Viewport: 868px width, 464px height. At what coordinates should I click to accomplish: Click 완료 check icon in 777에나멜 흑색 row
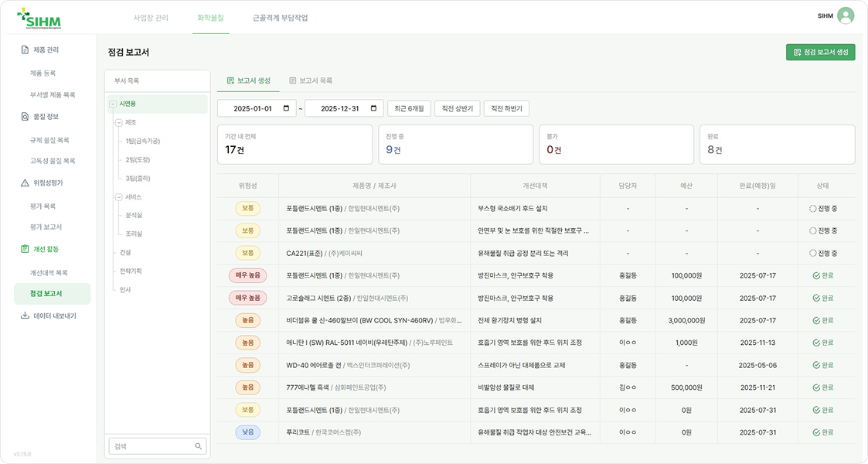(816, 387)
